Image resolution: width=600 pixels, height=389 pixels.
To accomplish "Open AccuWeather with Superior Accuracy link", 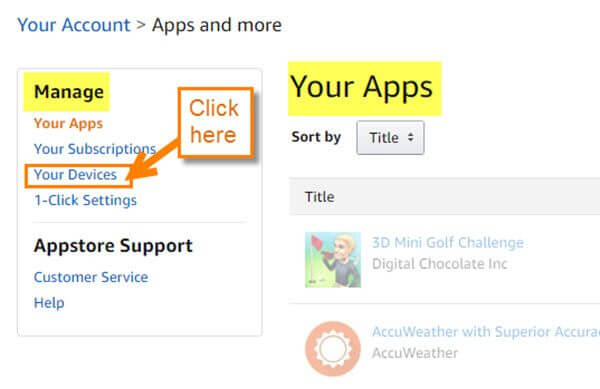I will (486, 332).
